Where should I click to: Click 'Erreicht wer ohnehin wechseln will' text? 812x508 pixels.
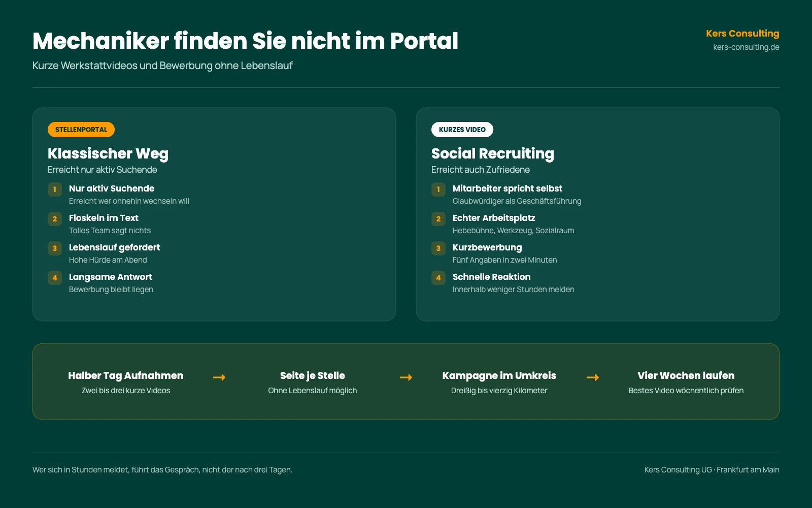pyautogui.click(x=129, y=201)
